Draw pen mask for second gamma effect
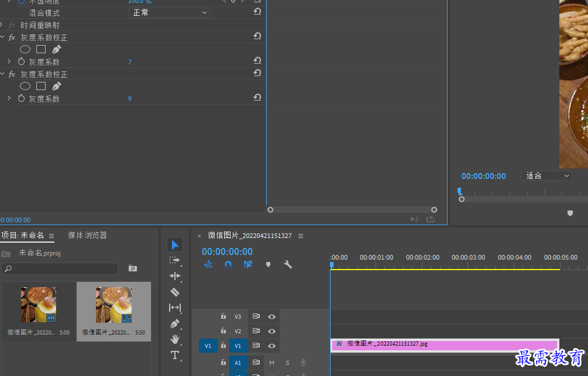The height and width of the screenshot is (376, 588). pyautogui.click(x=56, y=86)
